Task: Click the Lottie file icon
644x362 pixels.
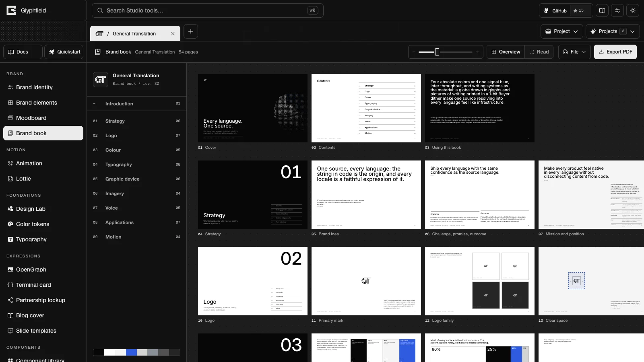Action: pos(10,179)
